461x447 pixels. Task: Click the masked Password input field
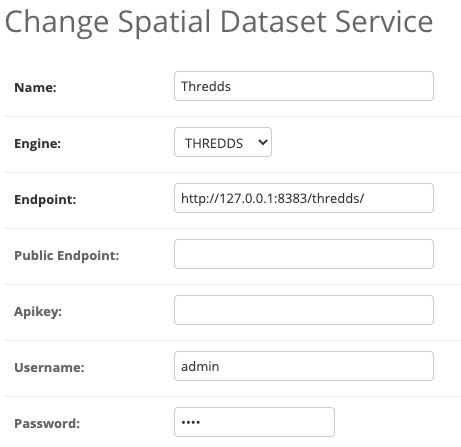tap(254, 422)
